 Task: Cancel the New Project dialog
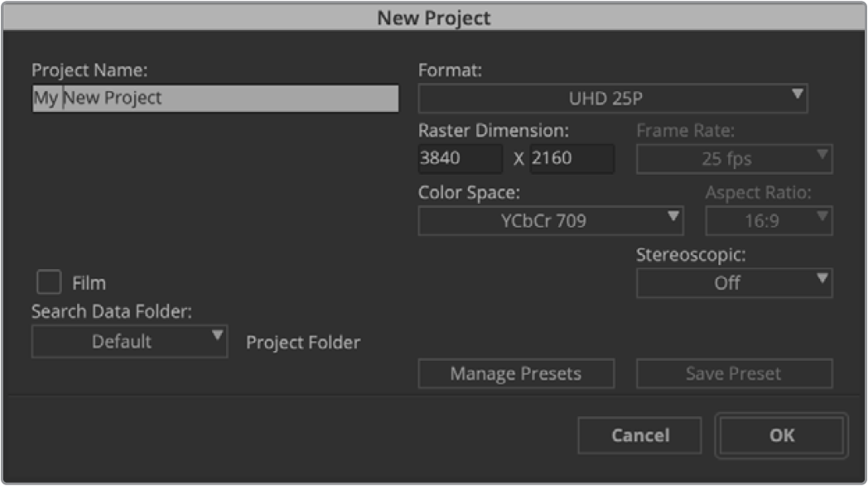[x=640, y=436]
